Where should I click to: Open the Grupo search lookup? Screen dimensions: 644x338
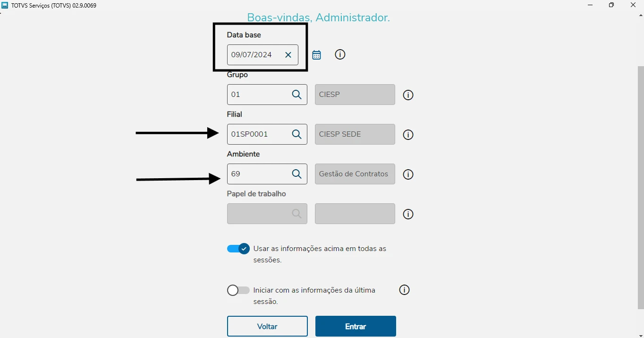tap(297, 95)
